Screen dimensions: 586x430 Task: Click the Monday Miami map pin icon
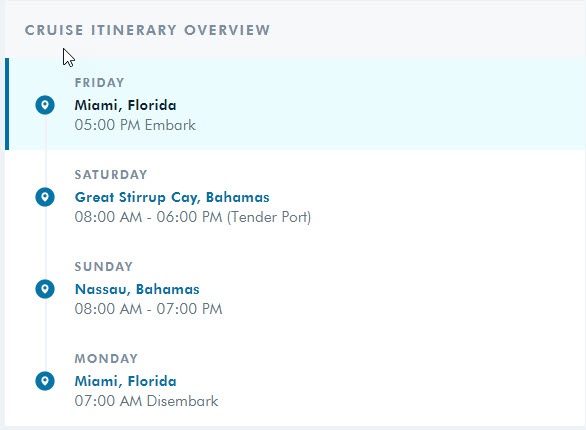click(45, 381)
